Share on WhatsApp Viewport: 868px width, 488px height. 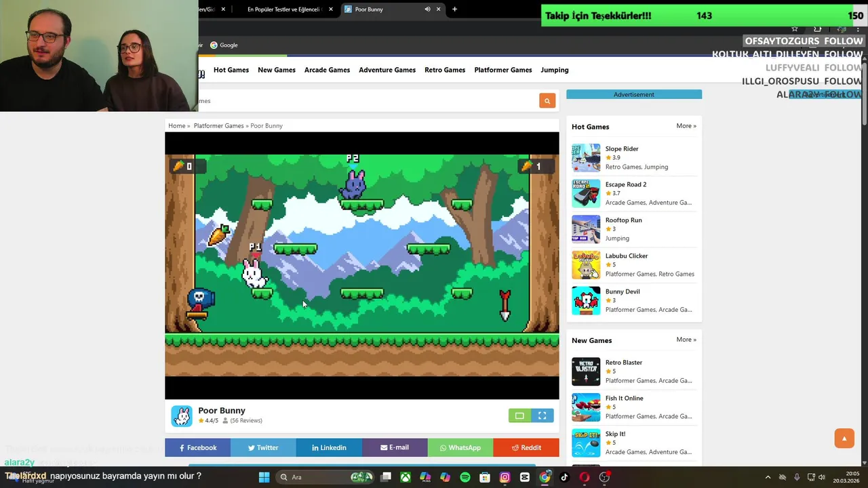click(x=460, y=447)
